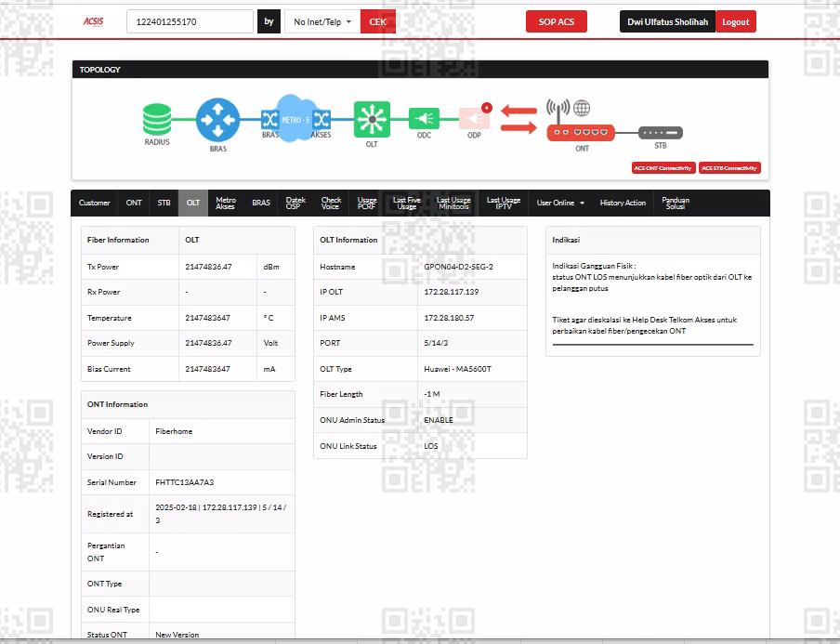Click the Logout button
This screenshot has height=644, width=840.
point(736,22)
